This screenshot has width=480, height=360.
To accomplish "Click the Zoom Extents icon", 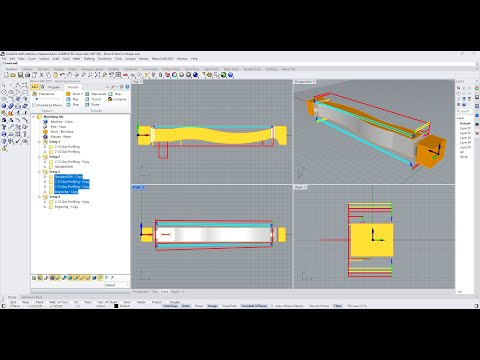I will (97, 75).
